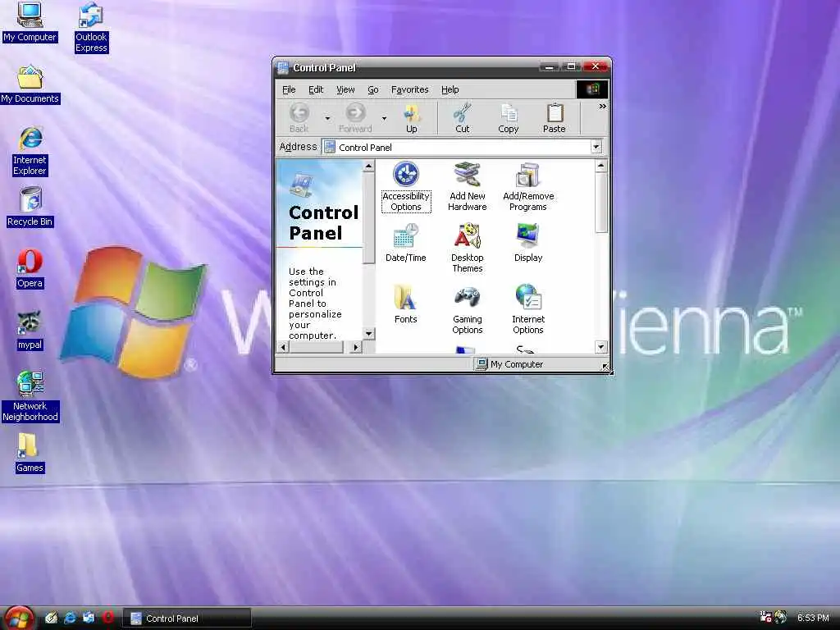Click left pane horizontal scroll left arrow
840x630 pixels.
click(x=283, y=347)
